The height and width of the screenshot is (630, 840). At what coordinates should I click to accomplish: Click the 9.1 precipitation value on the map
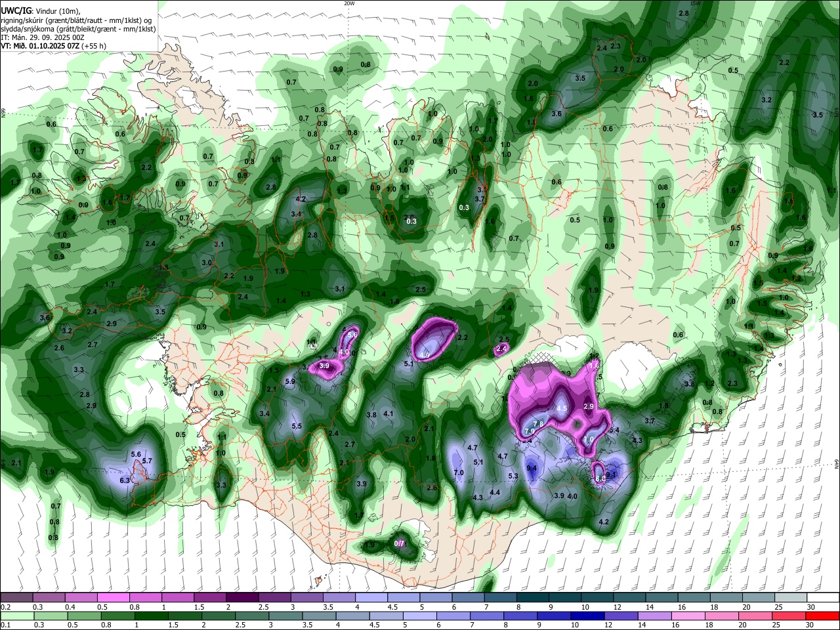(x=611, y=474)
